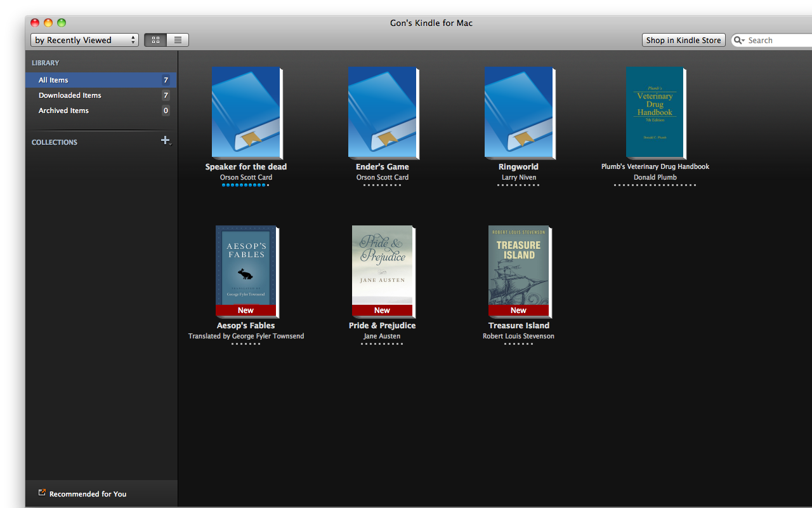Click the All Items count badge
The image size is (812, 508).
tap(166, 80)
